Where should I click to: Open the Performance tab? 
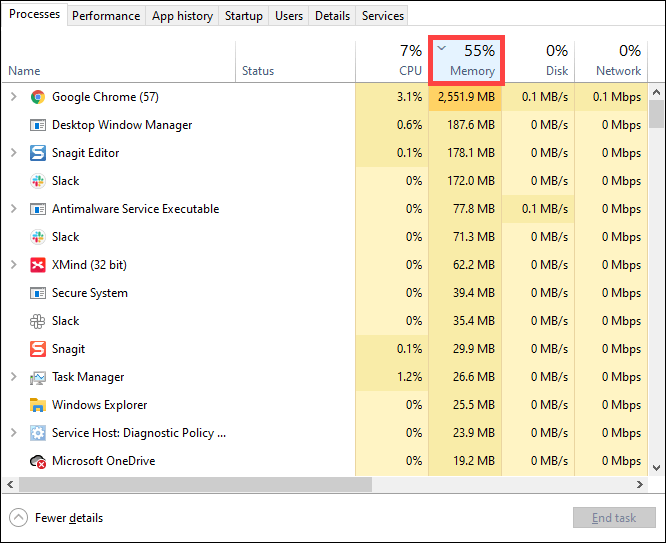point(106,16)
